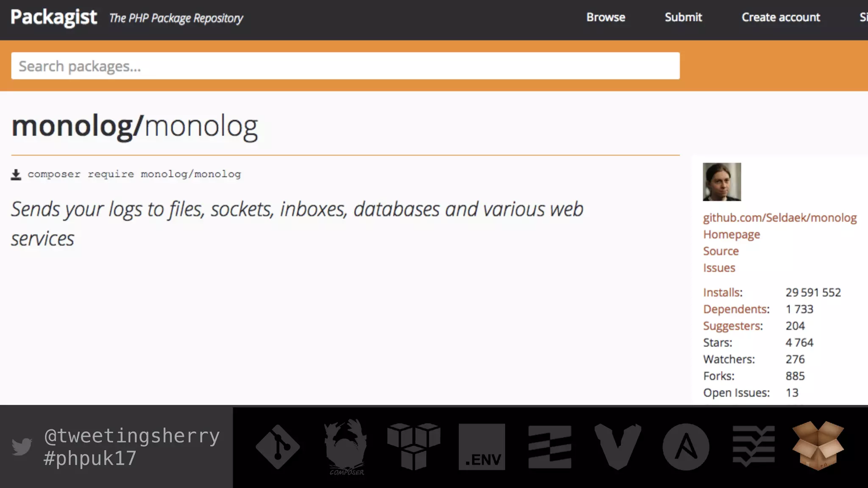Click the Twitter bird icon

coord(22,446)
